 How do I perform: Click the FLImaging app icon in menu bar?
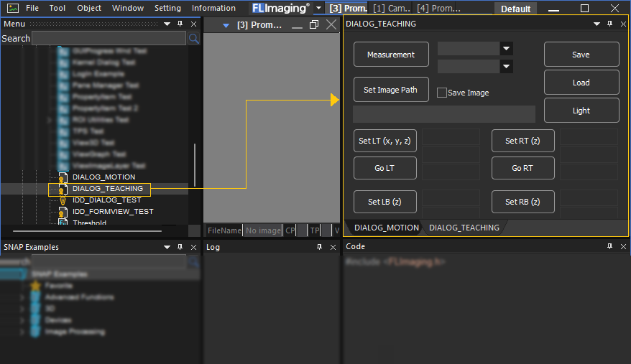13,8
